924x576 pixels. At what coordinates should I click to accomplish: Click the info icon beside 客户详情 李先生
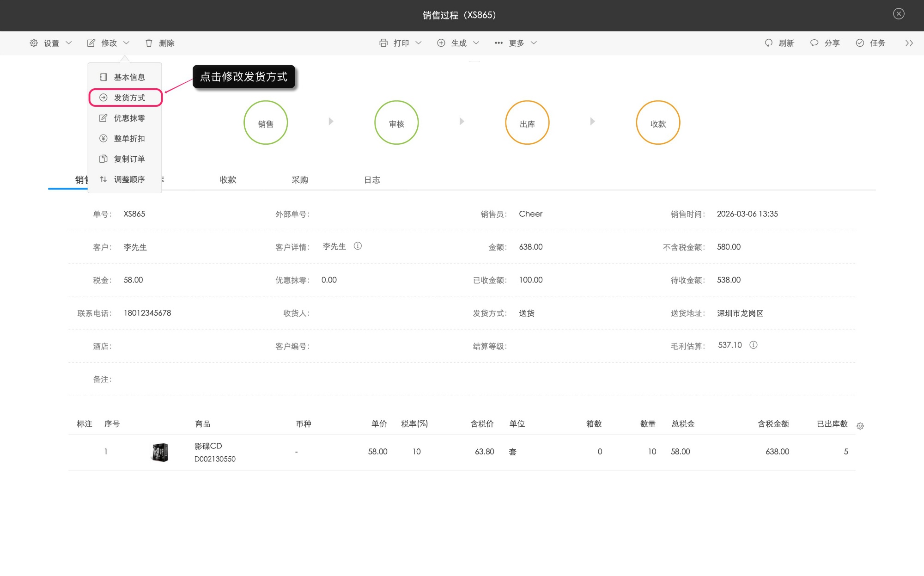tap(358, 246)
